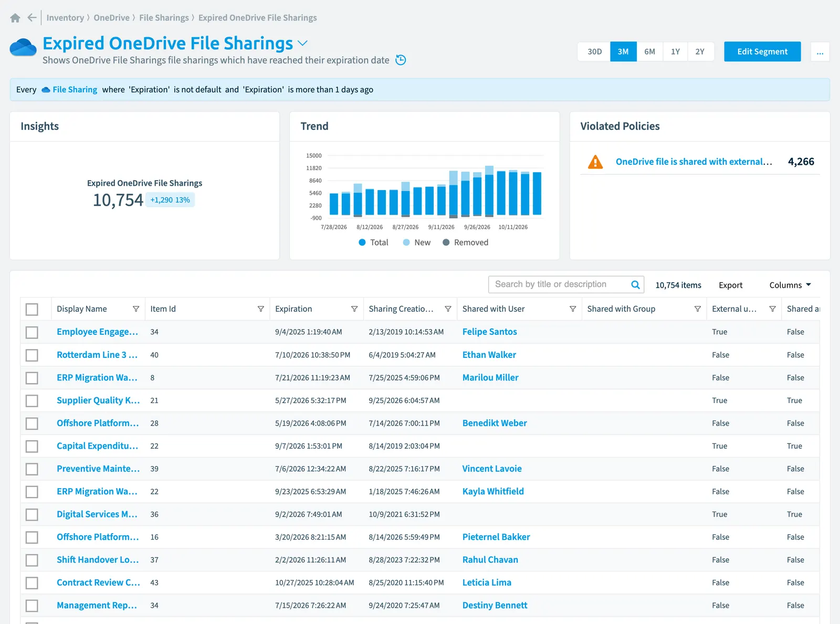Image resolution: width=840 pixels, height=624 pixels.
Task: Click the violated policy warning icon
Action: pos(595,162)
